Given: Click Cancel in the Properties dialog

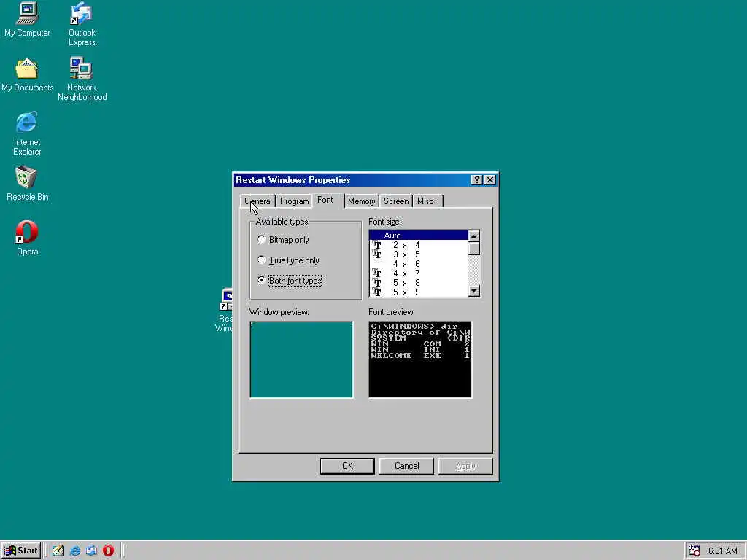Looking at the screenshot, I should (x=406, y=466).
